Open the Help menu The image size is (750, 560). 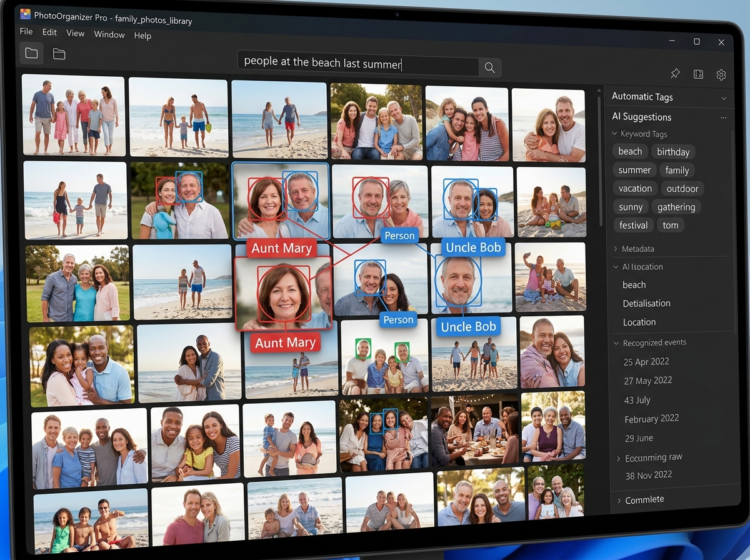point(142,36)
